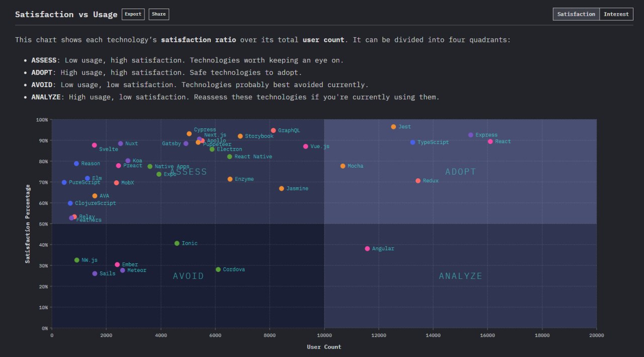This screenshot has width=644, height=357.
Task: Select the Mocha data point
Action: [x=343, y=166]
